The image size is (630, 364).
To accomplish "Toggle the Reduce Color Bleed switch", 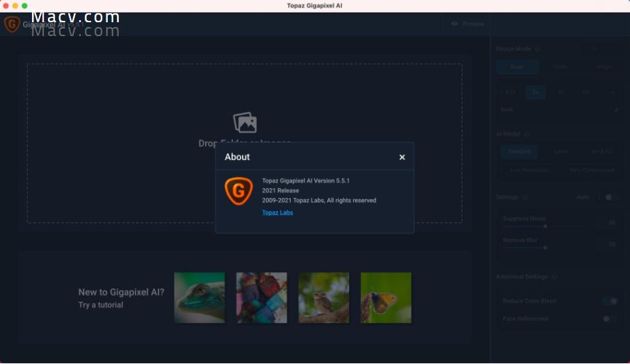I will (611, 301).
